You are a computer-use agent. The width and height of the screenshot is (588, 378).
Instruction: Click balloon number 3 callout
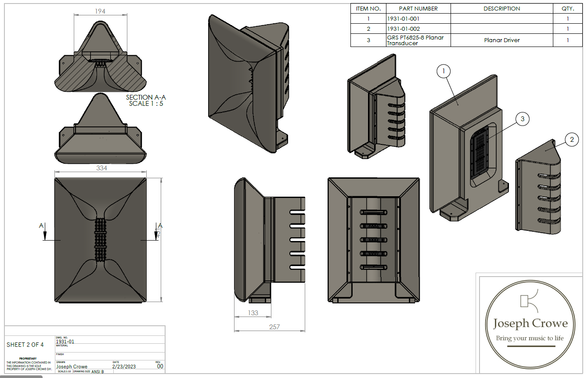tap(522, 119)
